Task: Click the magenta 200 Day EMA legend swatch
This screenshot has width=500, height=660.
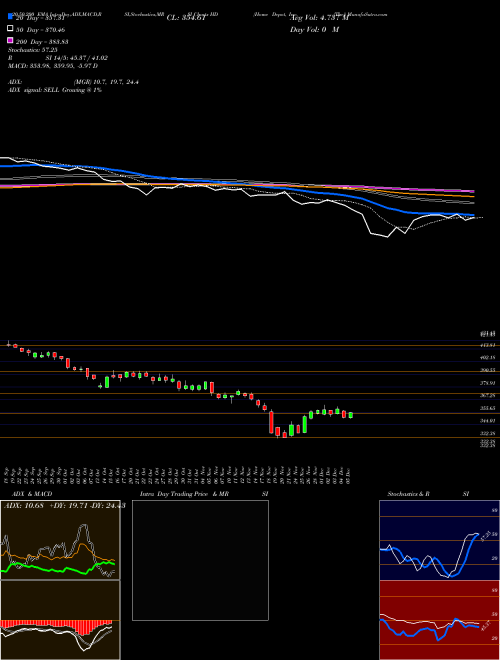Action: (x=10, y=40)
